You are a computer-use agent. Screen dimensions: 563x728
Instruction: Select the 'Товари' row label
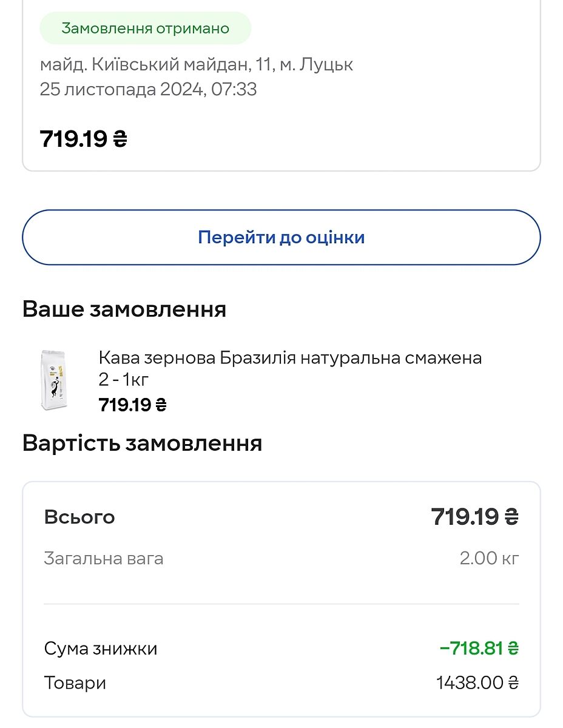click(75, 683)
